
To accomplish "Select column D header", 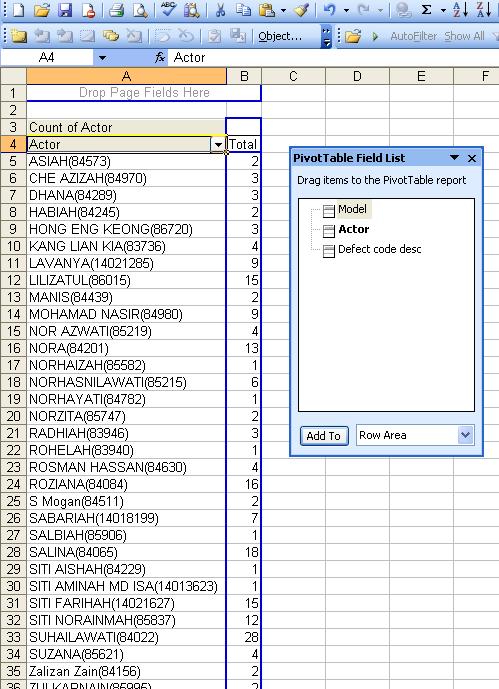I will [358, 76].
